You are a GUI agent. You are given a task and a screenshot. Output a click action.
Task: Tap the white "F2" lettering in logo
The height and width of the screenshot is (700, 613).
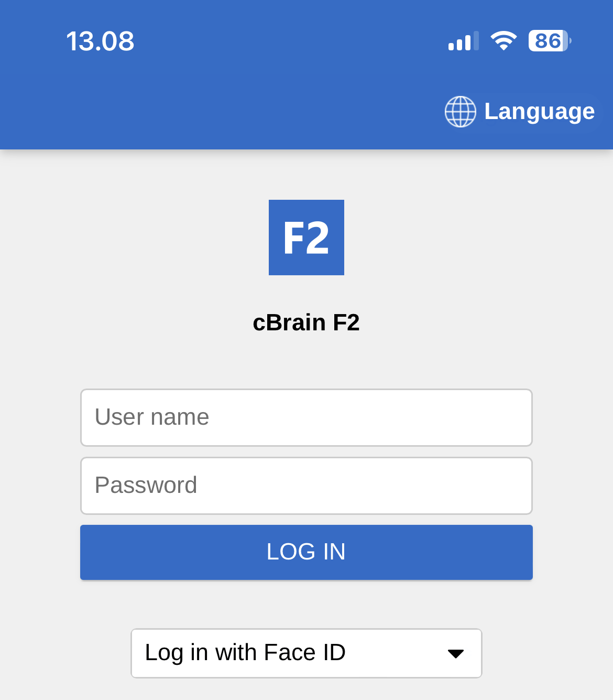pos(306,239)
